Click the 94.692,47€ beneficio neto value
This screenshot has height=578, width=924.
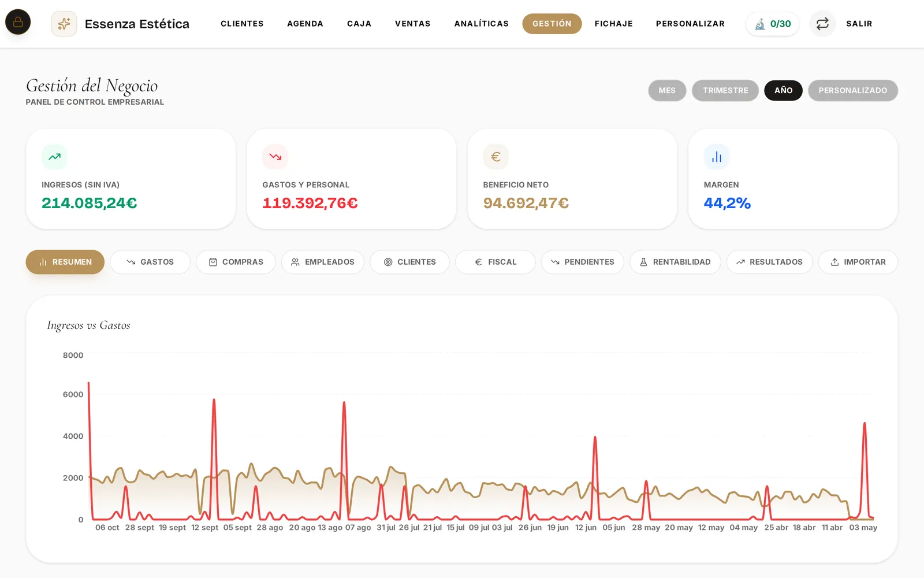pyautogui.click(x=526, y=203)
